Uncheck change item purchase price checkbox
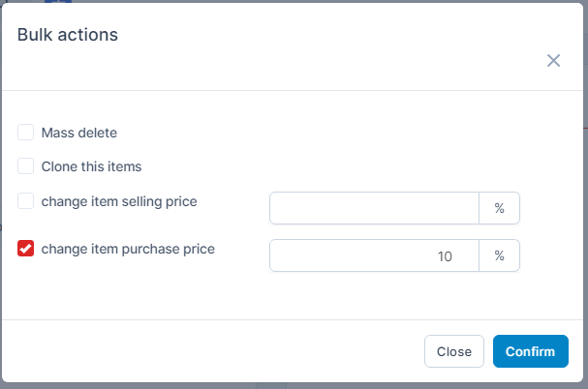 (x=26, y=249)
